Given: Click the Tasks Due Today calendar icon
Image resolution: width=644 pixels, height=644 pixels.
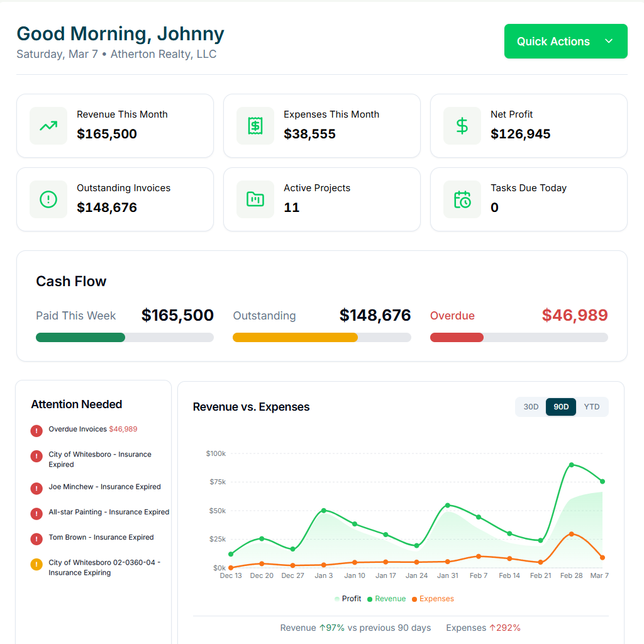Looking at the screenshot, I should coord(462,199).
